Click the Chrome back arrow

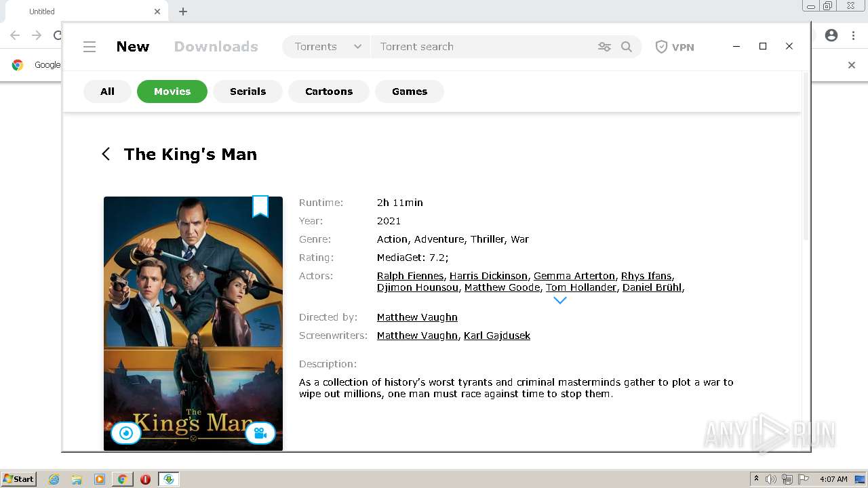click(x=15, y=35)
